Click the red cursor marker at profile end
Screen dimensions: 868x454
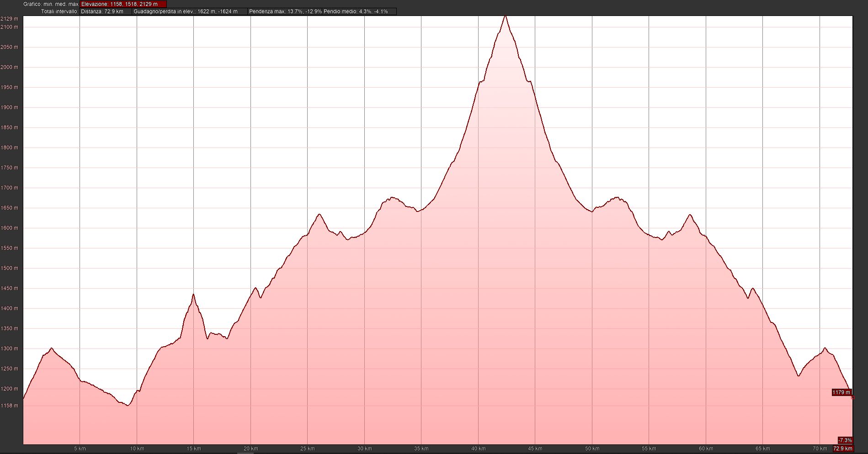coord(853,398)
